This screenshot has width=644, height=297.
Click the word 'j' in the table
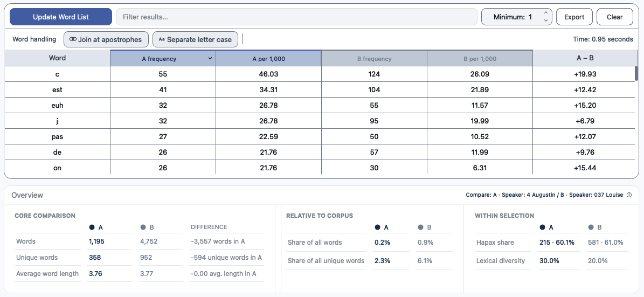pos(57,121)
